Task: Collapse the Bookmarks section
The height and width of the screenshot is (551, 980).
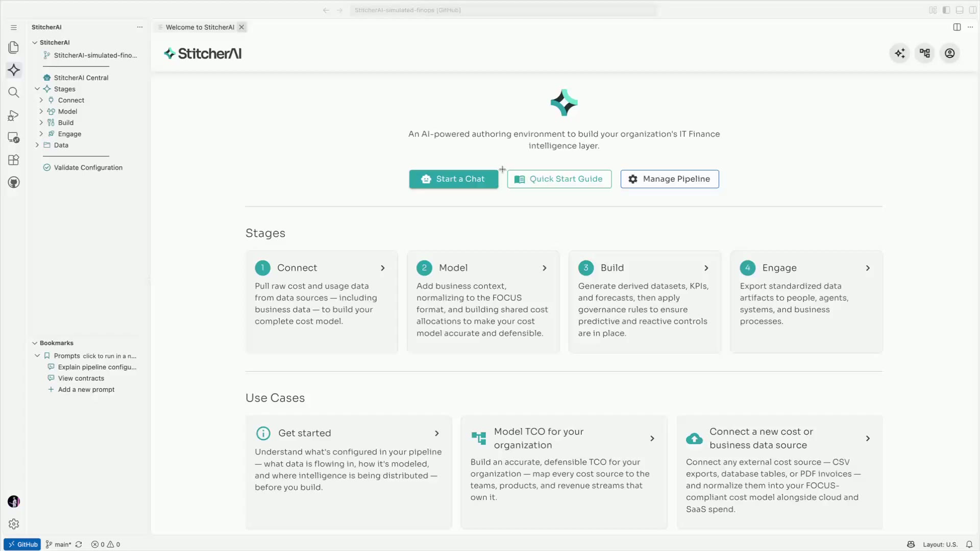Action: pyautogui.click(x=35, y=343)
